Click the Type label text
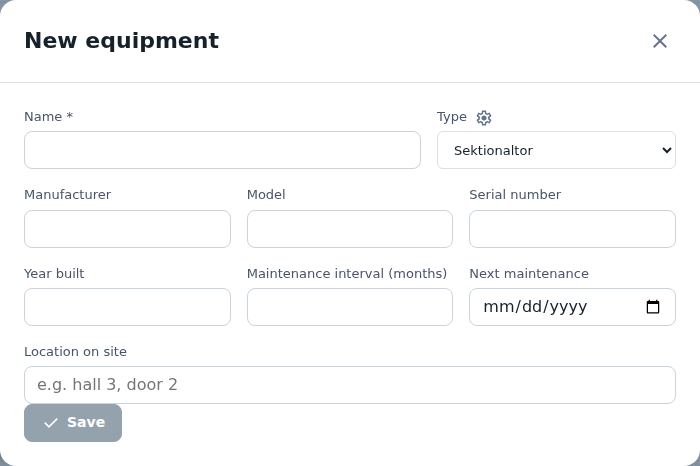This screenshot has width=700, height=466. [x=452, y=117]
